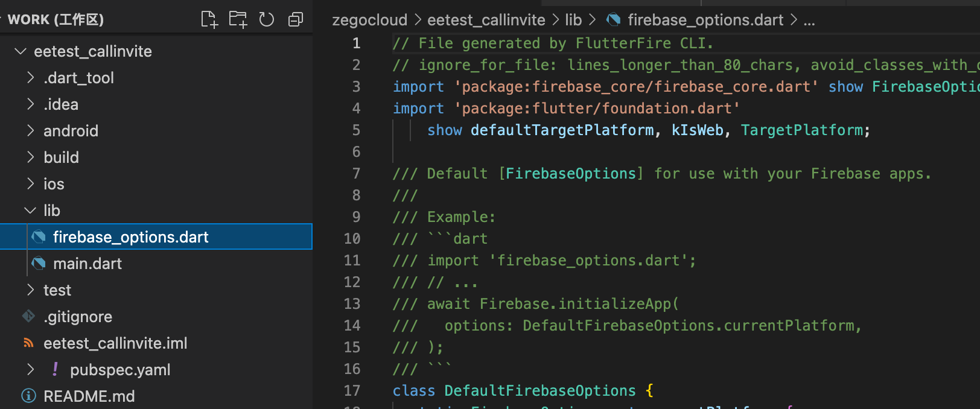Viewport: 980px width, 409px height.
Task: Click the 'firebase_core.dart' import string
Action: [x=732, y=87]
